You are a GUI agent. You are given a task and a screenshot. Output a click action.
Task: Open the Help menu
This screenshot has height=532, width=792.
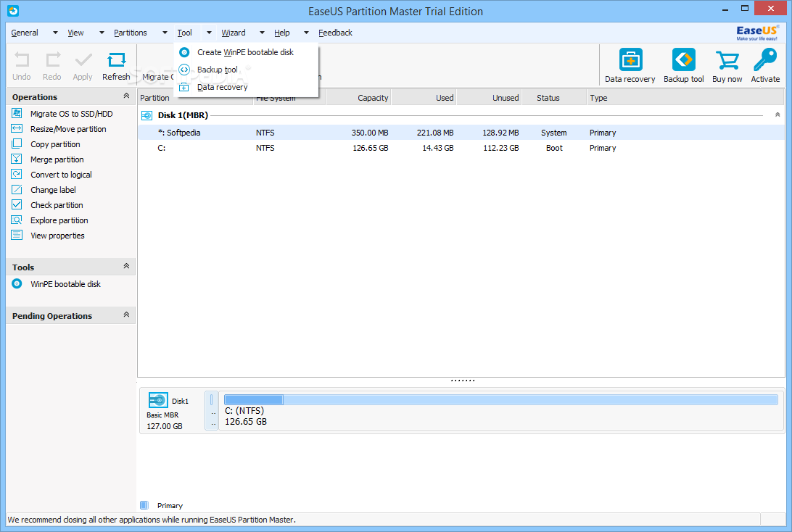[282, 33]
